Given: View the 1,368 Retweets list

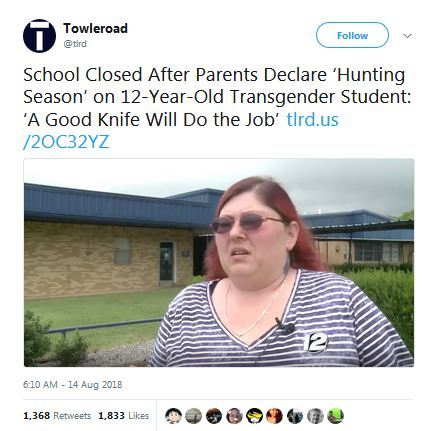Looking at the screenshot, I should (x=57, y=416).
